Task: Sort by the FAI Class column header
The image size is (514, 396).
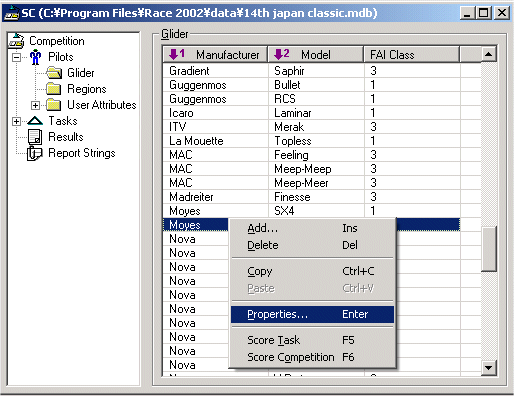Action: (412, 54)
